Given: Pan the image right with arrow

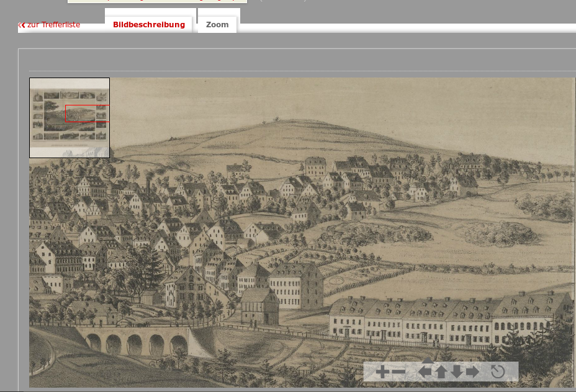Looking at the screenshot, I should (x=472, y=372).
